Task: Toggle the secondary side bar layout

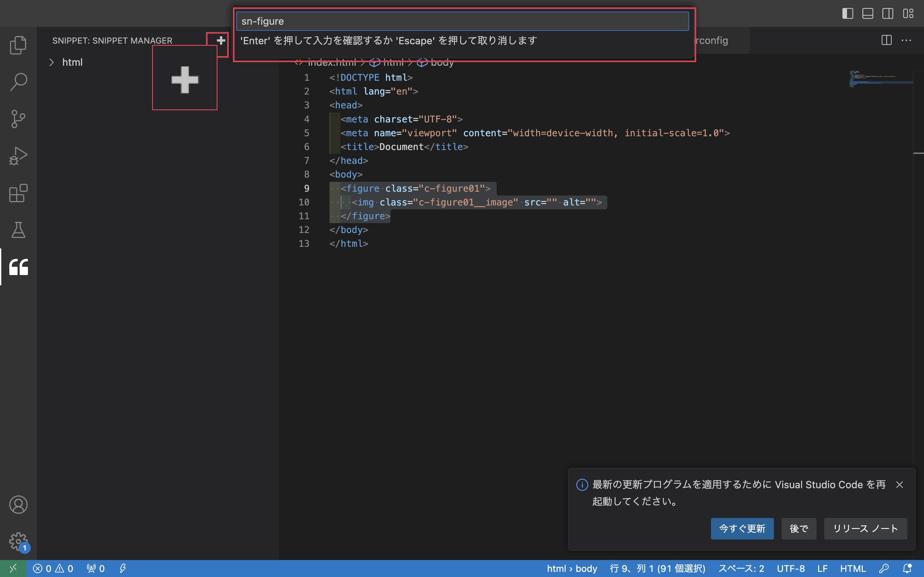Action: pos(888,13)
